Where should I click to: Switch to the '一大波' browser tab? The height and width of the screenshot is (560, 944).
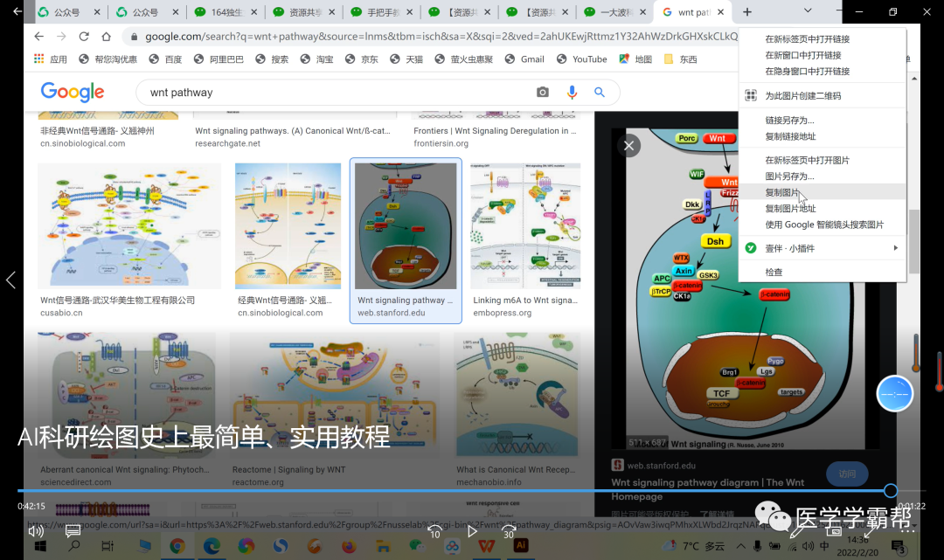[615, 12]
